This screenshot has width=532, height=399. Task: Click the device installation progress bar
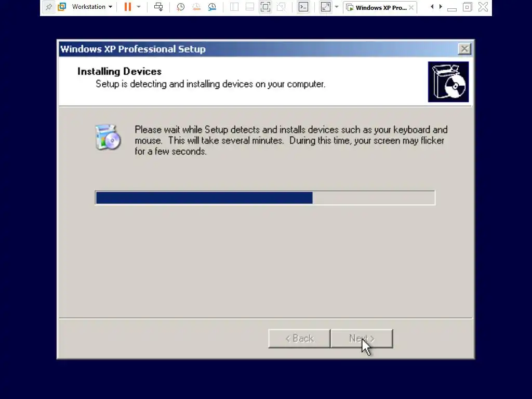[265, 198]
